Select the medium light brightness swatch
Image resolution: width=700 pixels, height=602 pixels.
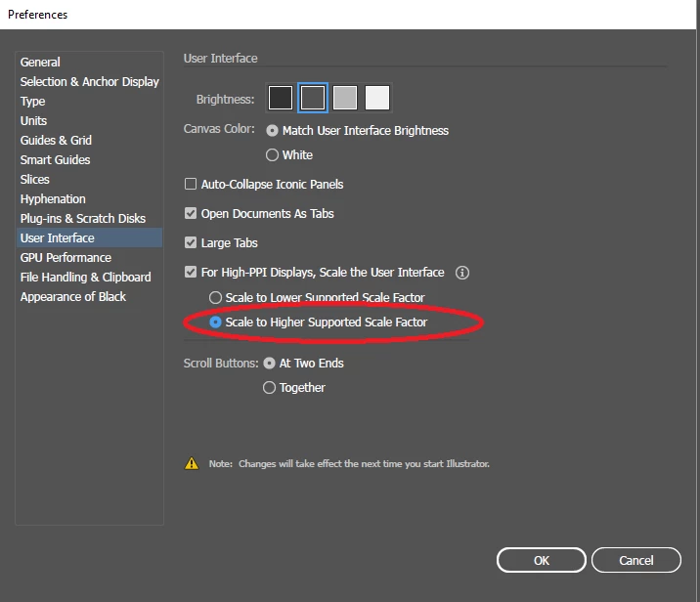(x=345, y=98)
